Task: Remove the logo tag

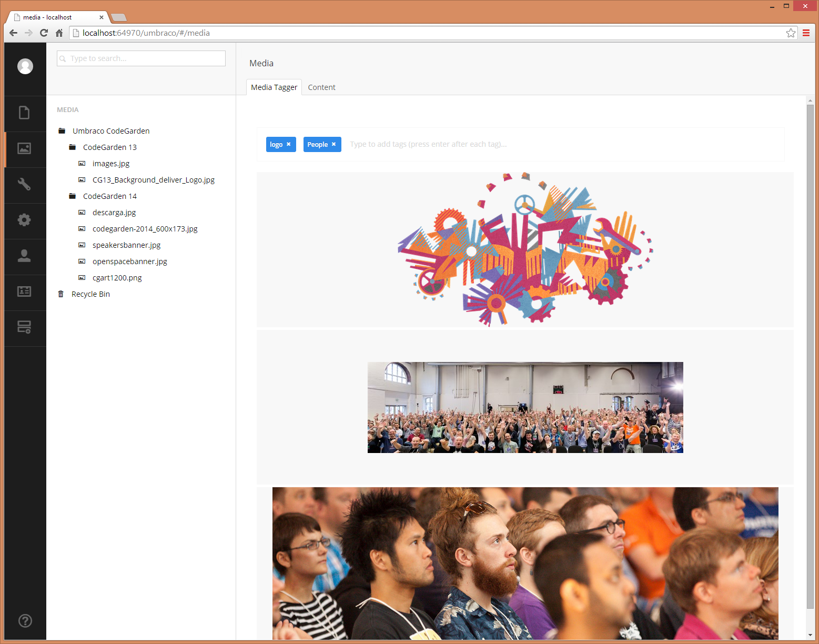Action: point(288,144)
